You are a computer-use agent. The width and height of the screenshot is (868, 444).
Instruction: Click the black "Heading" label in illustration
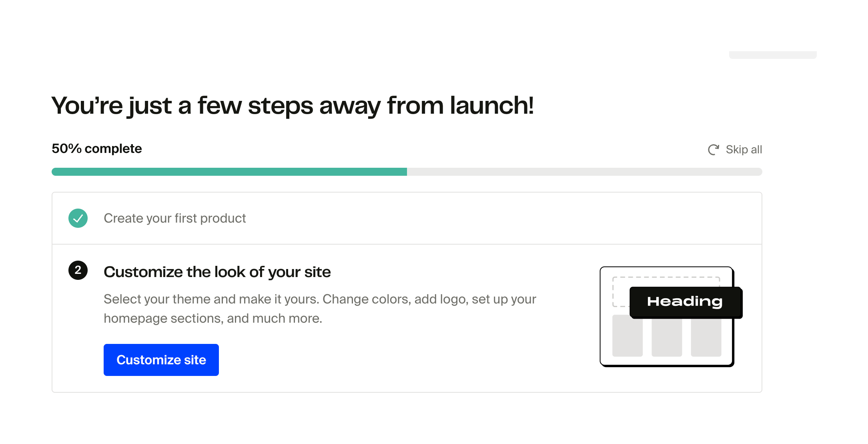(685, 302)
